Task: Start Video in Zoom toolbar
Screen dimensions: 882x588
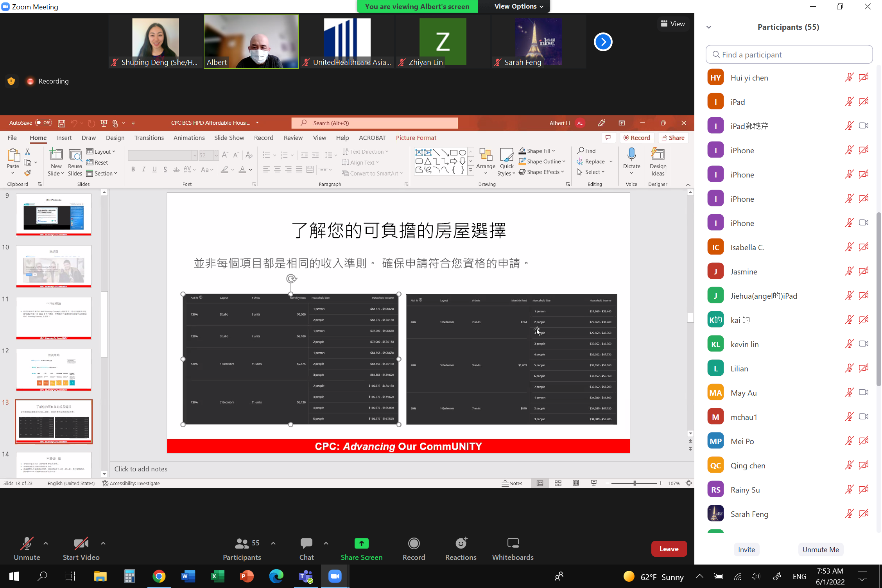Action: coord(81,549)
